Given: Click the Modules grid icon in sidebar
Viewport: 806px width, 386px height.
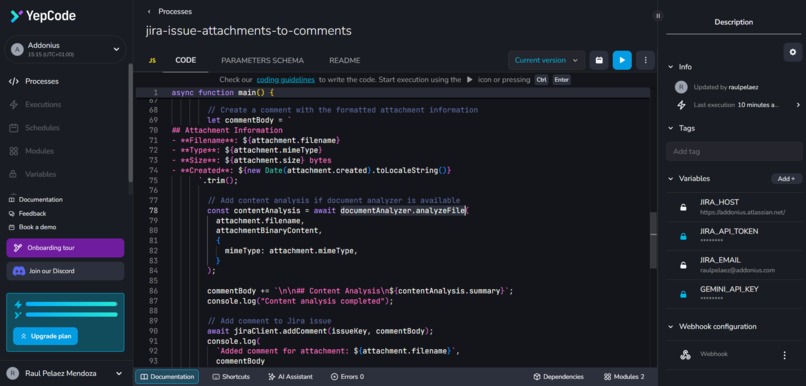Looking at the screenshot, I should 14,151.
